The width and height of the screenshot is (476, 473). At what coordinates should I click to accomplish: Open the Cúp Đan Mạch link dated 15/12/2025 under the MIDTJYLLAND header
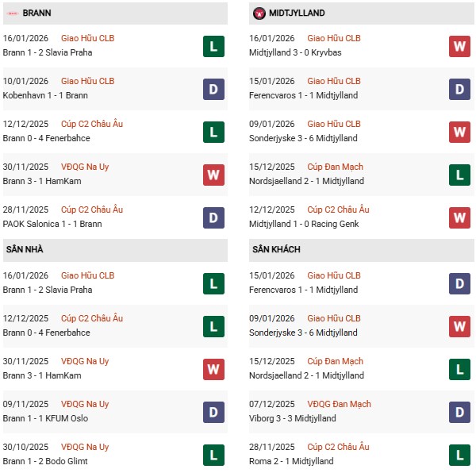[x=336, y=167]
